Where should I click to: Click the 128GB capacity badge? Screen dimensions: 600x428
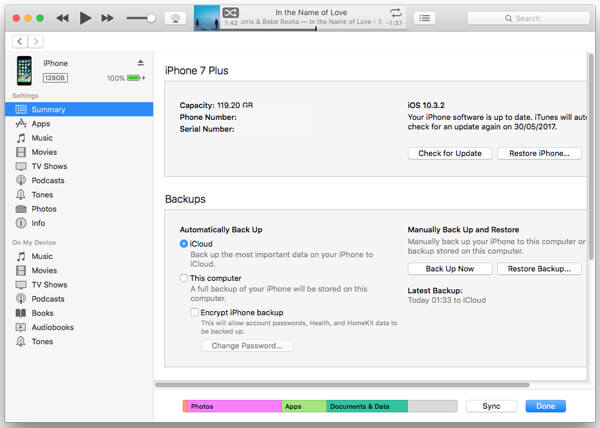pos(55,78)
